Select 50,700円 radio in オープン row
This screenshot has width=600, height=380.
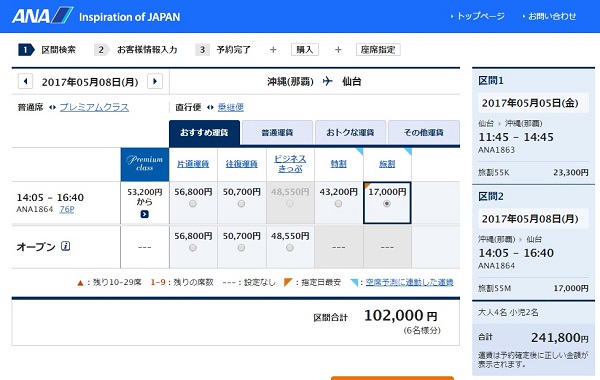pos(241,248)
